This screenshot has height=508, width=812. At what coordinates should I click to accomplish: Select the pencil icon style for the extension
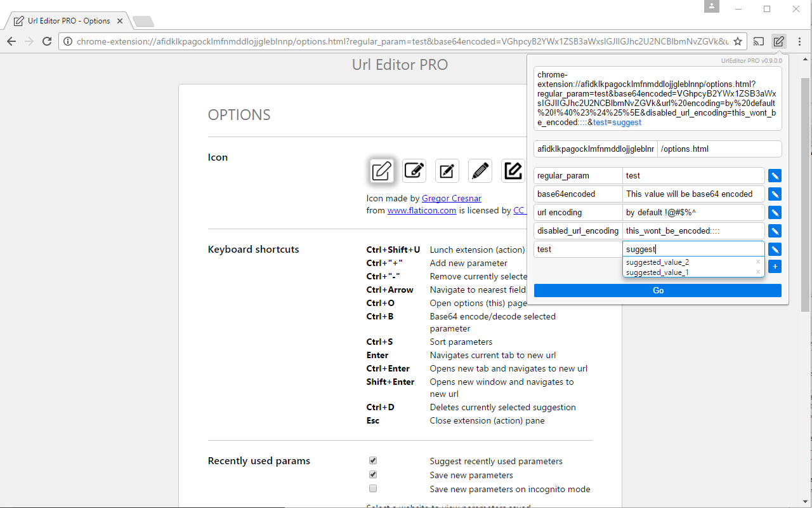pyautogui.click(x=480, y=170)
